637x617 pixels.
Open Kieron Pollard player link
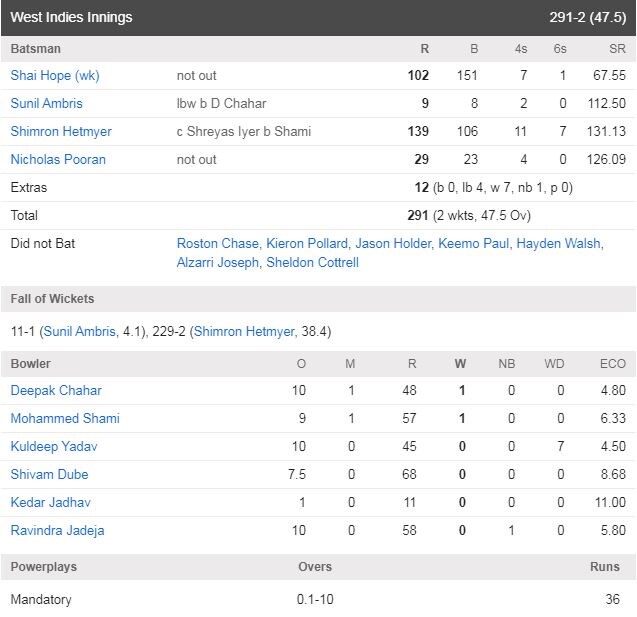point(307,243)
